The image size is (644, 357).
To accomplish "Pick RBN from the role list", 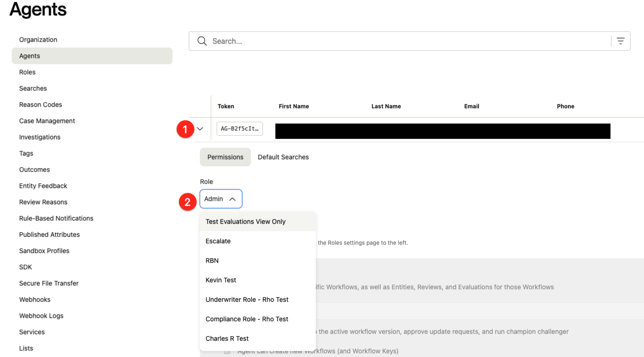I will pyautogui.click(x=212, y=260).
